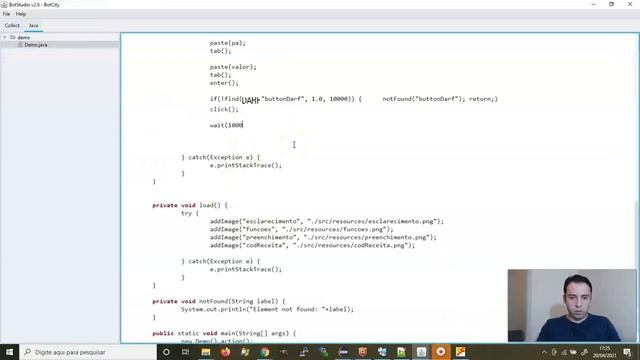Show hidden system tray icons

click(x=544, y=352)
